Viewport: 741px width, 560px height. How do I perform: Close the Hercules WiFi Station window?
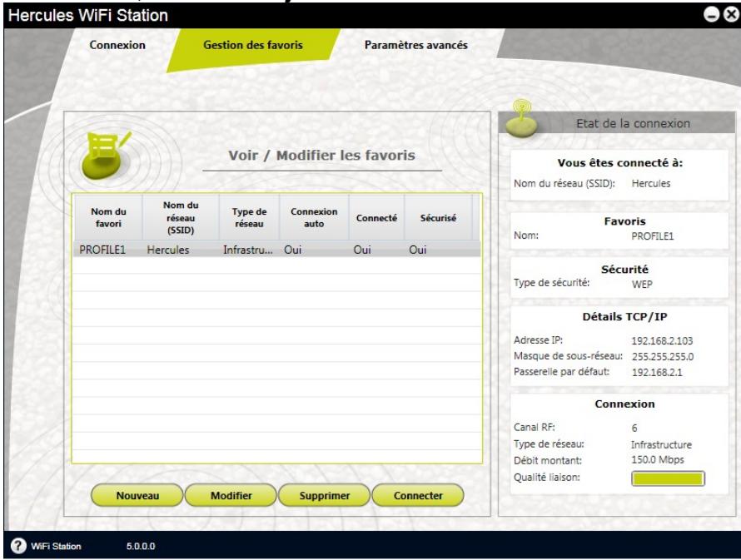click(x=732, y=15)
